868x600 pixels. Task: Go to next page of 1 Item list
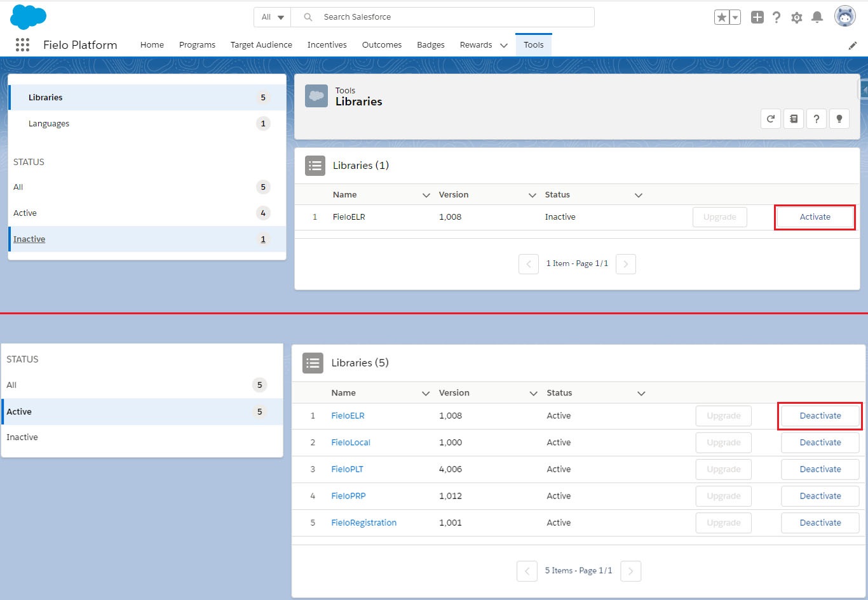(626, 264)
